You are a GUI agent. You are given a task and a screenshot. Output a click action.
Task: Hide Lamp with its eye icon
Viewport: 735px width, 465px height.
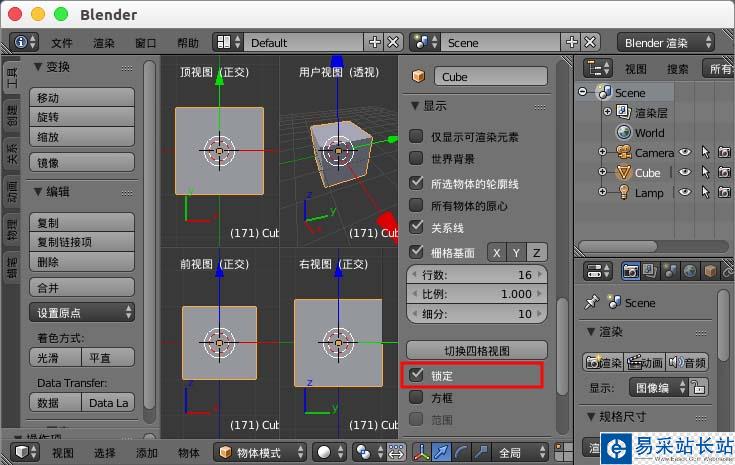[x=685, y=193]
